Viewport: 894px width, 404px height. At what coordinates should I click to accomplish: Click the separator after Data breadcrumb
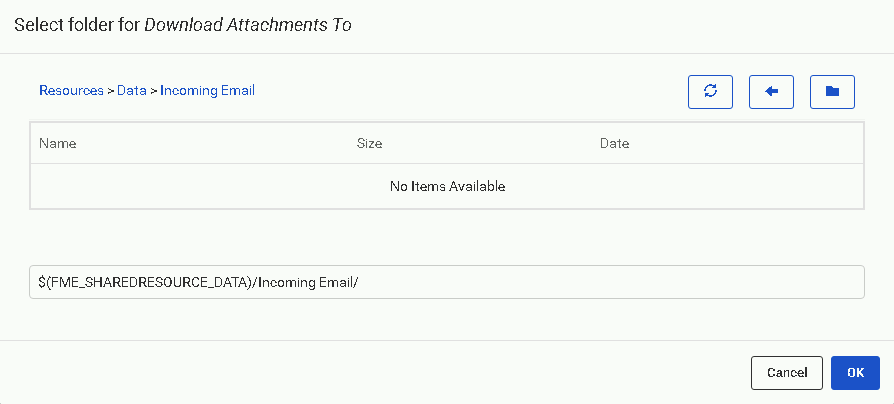[x=154, y=90]
